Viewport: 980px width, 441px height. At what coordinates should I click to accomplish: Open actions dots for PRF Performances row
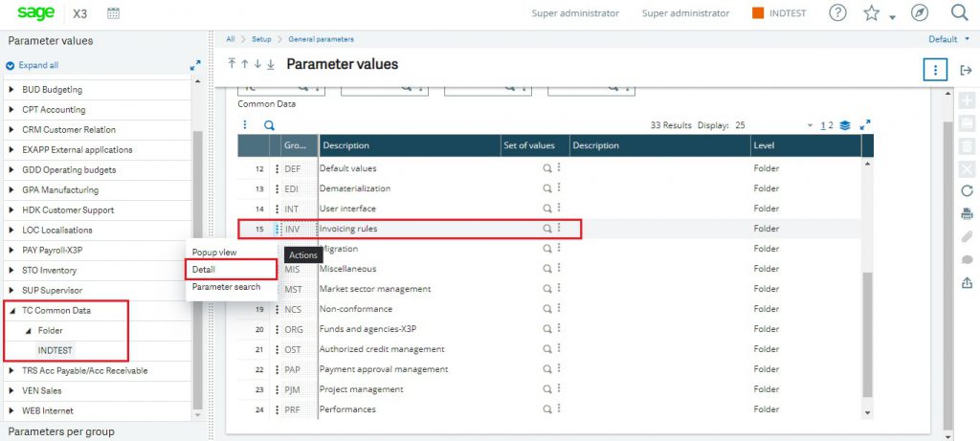[x=277, y=409]
